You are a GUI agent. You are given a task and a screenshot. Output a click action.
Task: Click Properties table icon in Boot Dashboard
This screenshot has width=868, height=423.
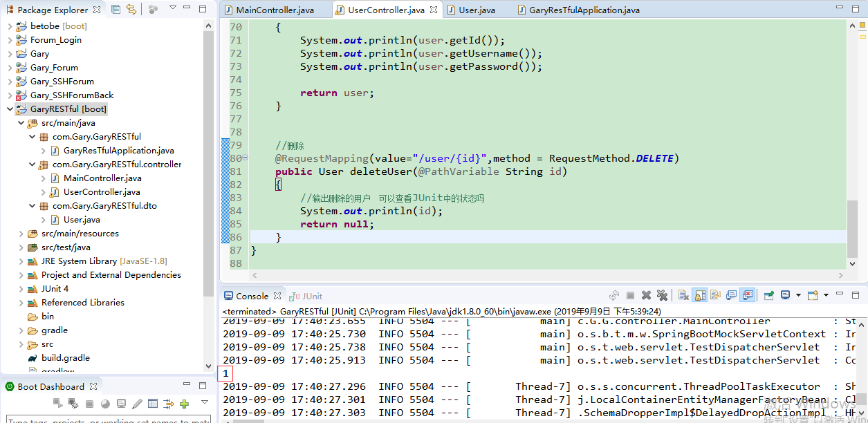pos(153,404)
